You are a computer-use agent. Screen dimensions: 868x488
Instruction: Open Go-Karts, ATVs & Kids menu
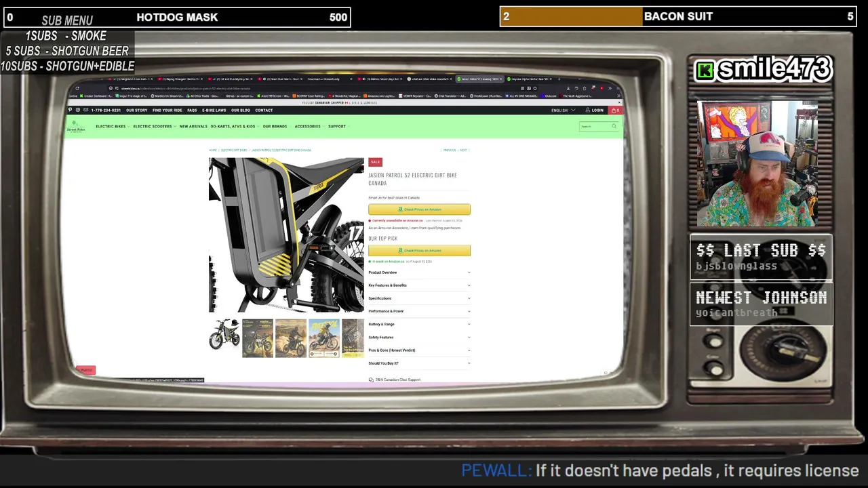click(x=234, y=127)
